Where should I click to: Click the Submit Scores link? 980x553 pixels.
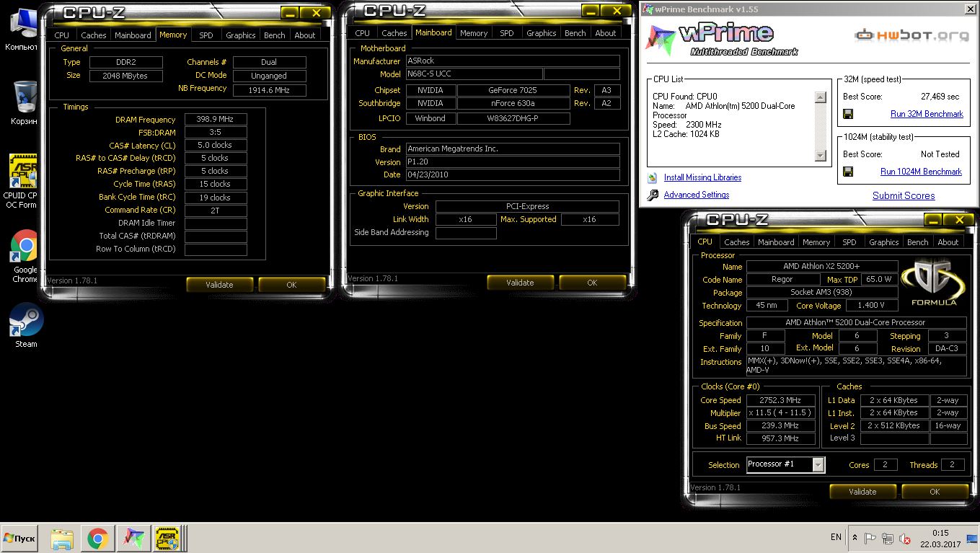click(x=904, y=195)
